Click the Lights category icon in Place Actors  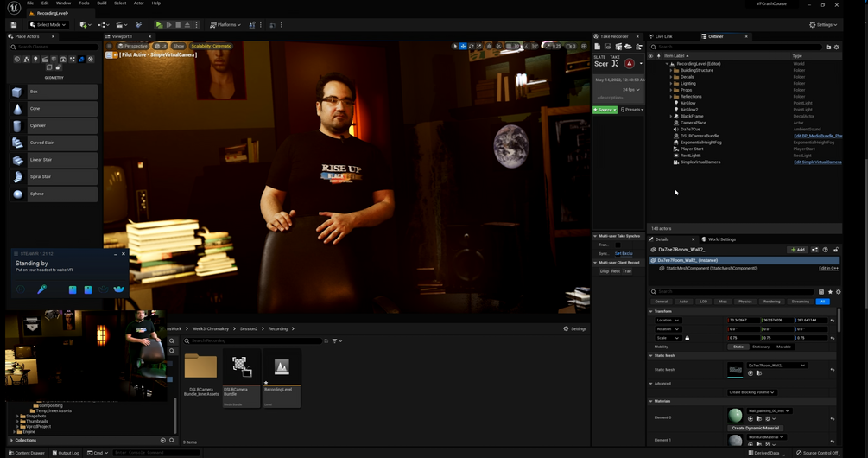coord(35,60)
